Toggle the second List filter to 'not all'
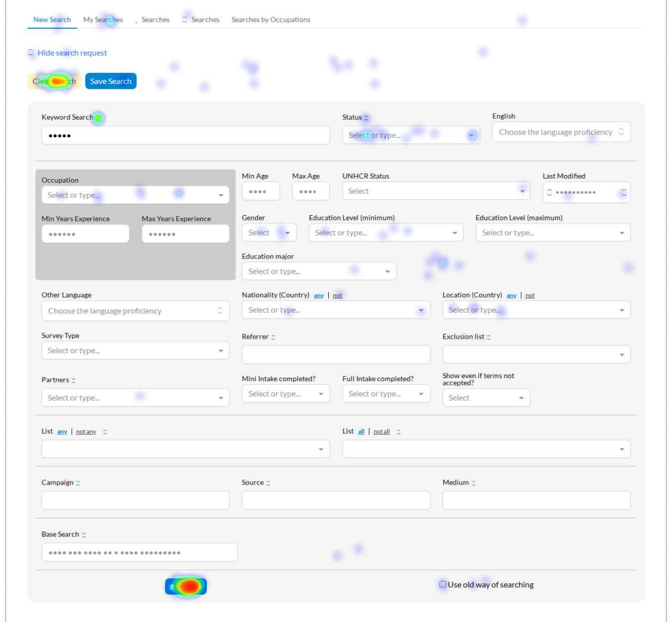 tap(381, 431)
